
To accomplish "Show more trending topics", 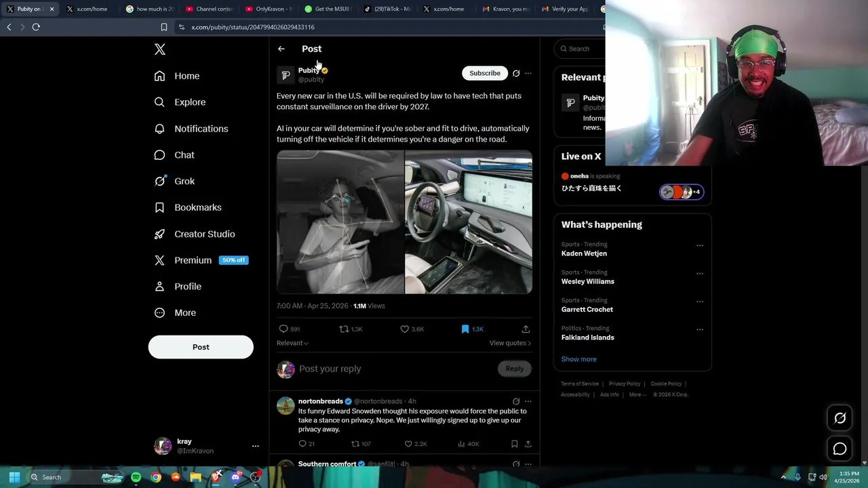I will pos(579,359).
